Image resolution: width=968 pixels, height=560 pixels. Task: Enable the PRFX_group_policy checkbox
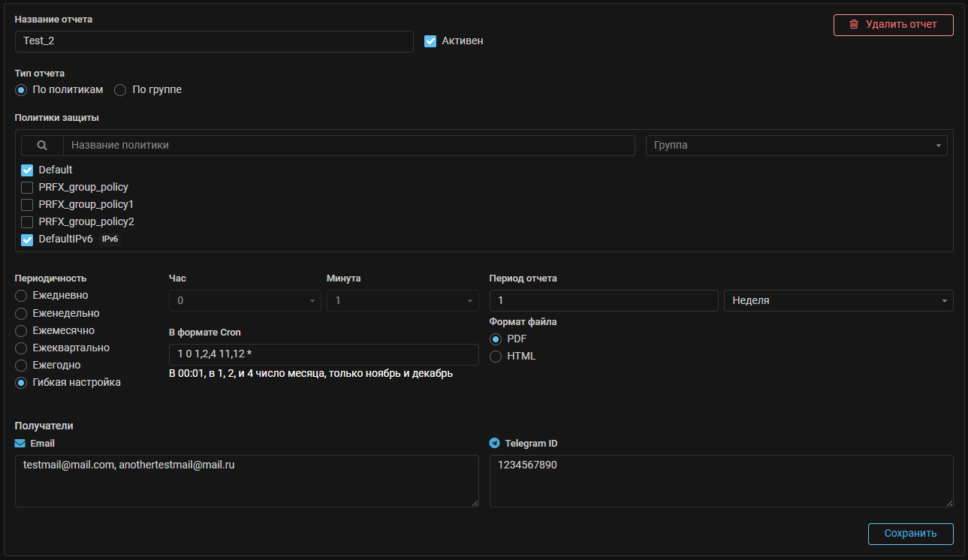(27, 188)
